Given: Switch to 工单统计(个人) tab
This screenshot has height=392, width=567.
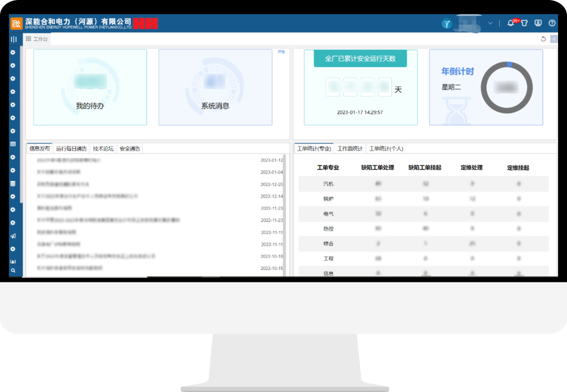Looking at the screenshot, I should pos(386,149).
